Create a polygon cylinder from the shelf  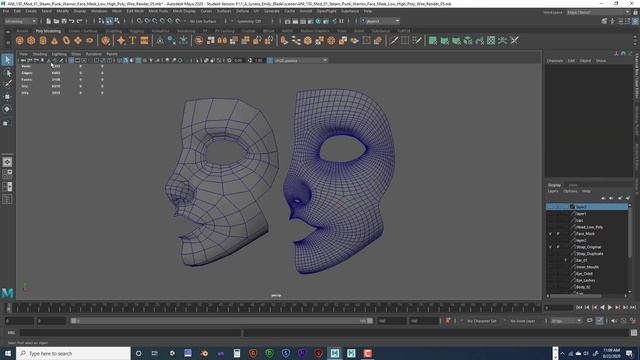[x=43, y=40]
